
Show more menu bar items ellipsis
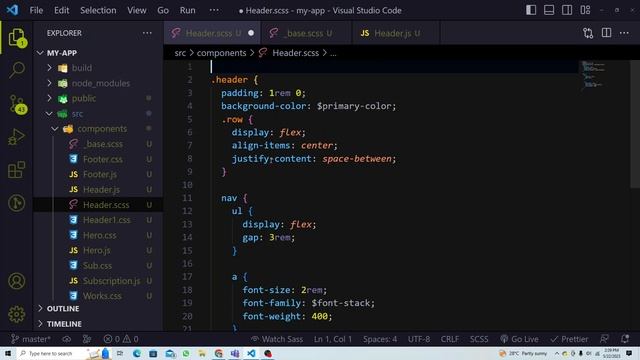(x=214, y=10)
